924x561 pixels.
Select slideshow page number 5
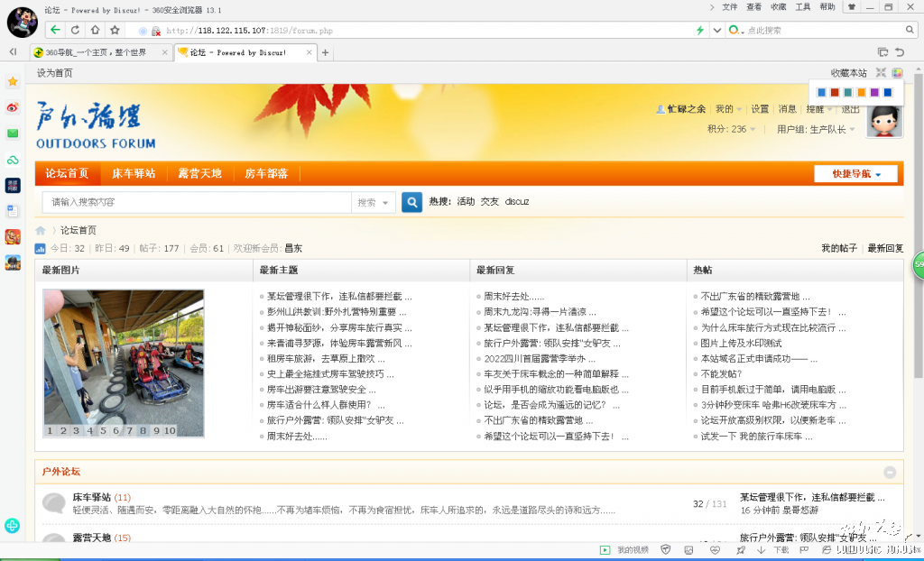tap(103, 431)
